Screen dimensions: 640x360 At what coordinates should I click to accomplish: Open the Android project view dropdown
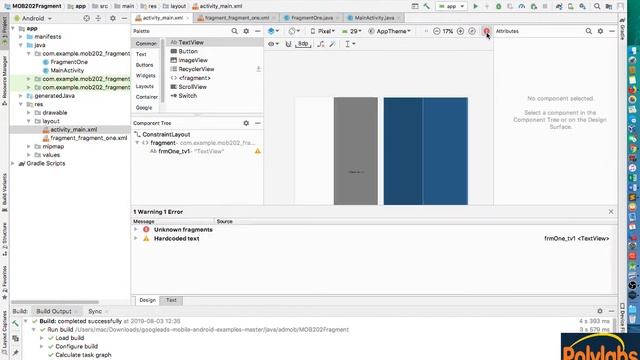click(x=33, y=18)
